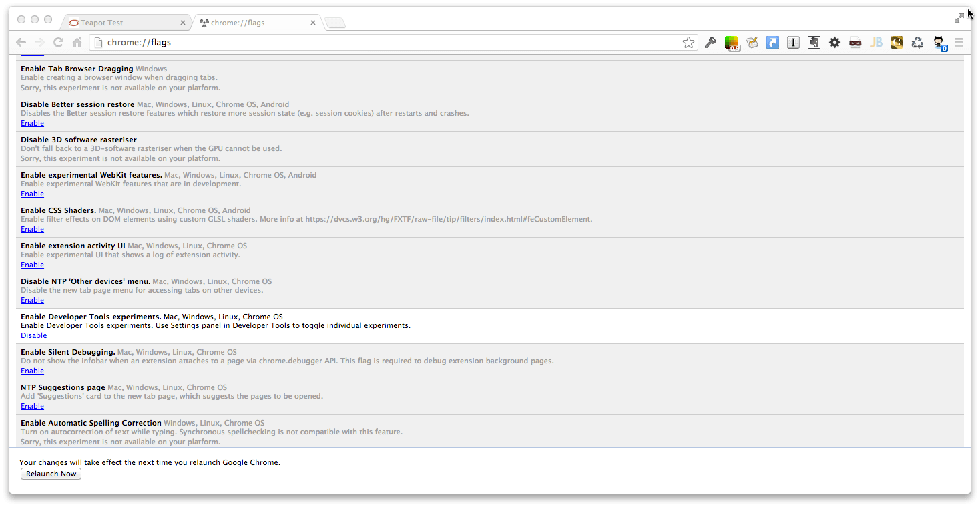The height and width of the screenshot is (507, 980).
Task: Switch to the Teapot Test tab
Action: [126, 23]
